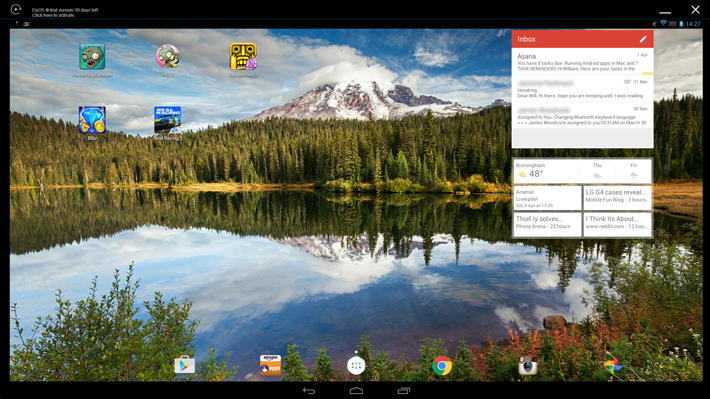Open the USB notification icon

[x=17, y=24]
